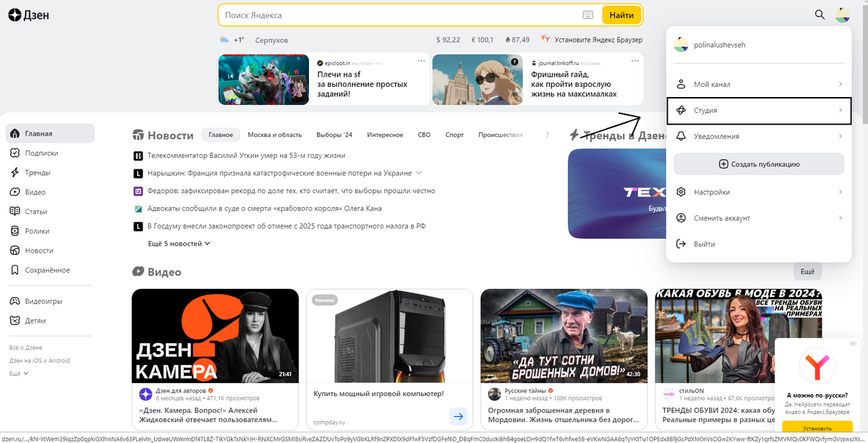Open news about Василий Уткин
This screenshot has height=443, width=868.
pyautogui.click(x=246, y=156)
